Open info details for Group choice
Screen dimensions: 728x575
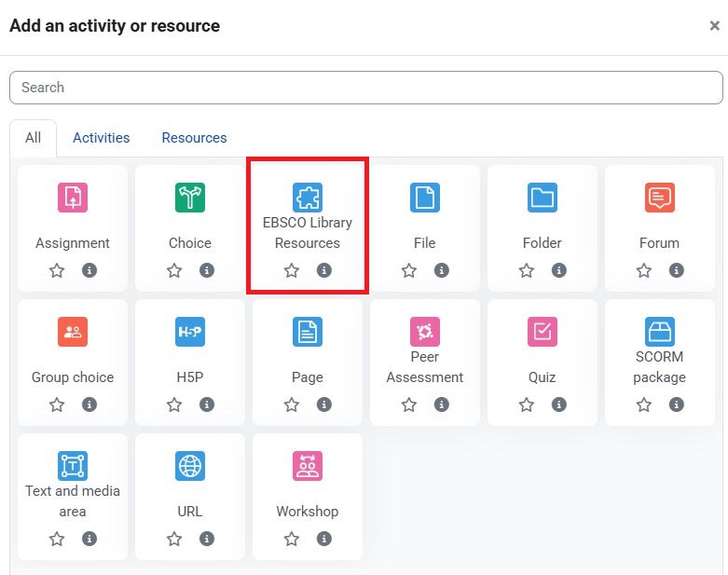click(89, 404)
